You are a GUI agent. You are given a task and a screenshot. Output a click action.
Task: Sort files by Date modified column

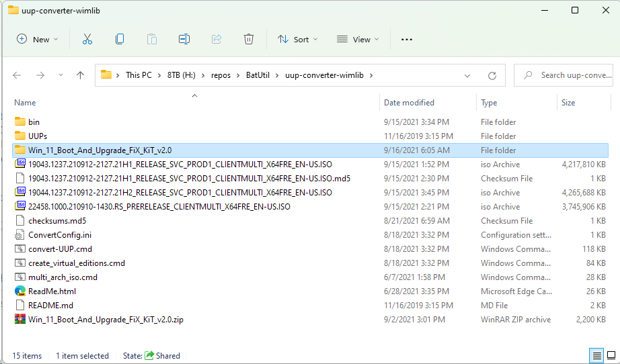click(x=409, y=103)
